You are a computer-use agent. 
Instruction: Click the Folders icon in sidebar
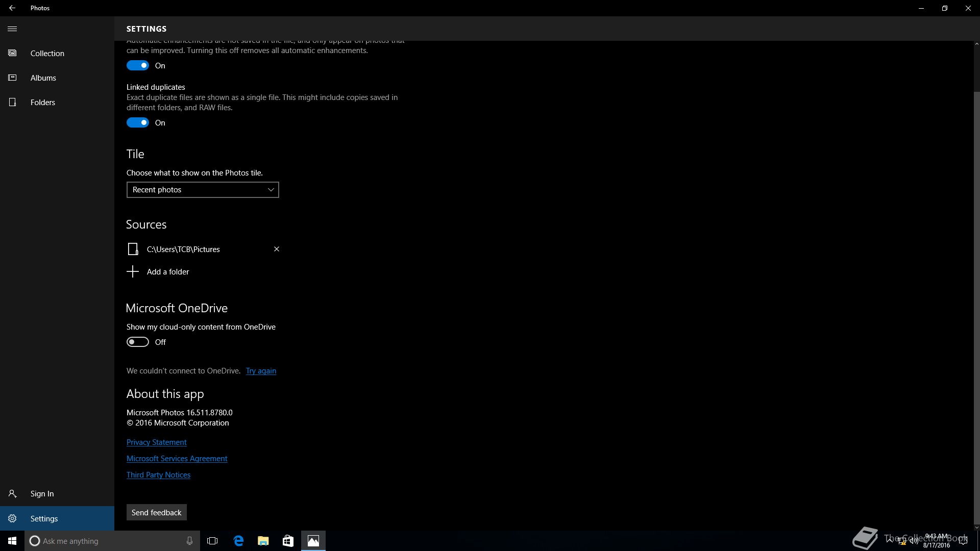tap(12, 102)
